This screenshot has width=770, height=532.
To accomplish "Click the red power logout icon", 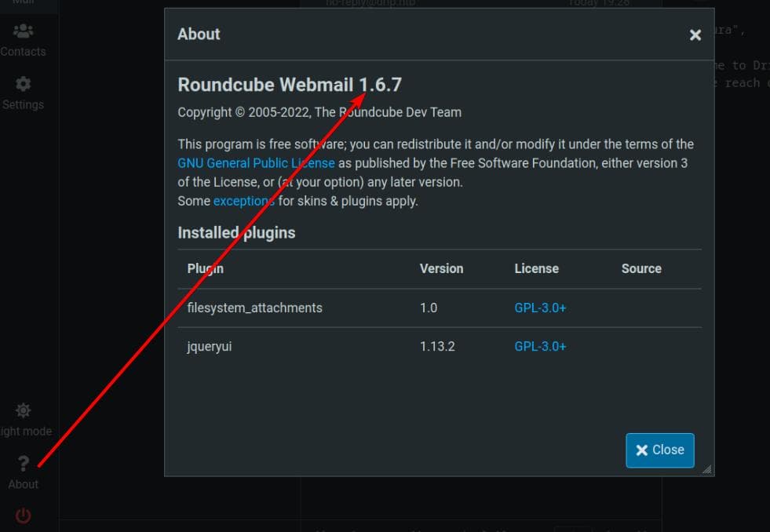I will click(x=24, y=516).
